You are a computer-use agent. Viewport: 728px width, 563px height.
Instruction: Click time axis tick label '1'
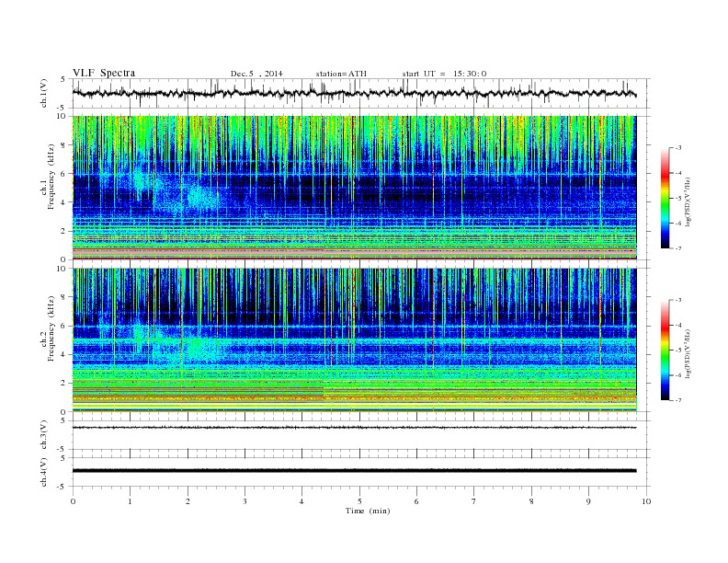130,501
